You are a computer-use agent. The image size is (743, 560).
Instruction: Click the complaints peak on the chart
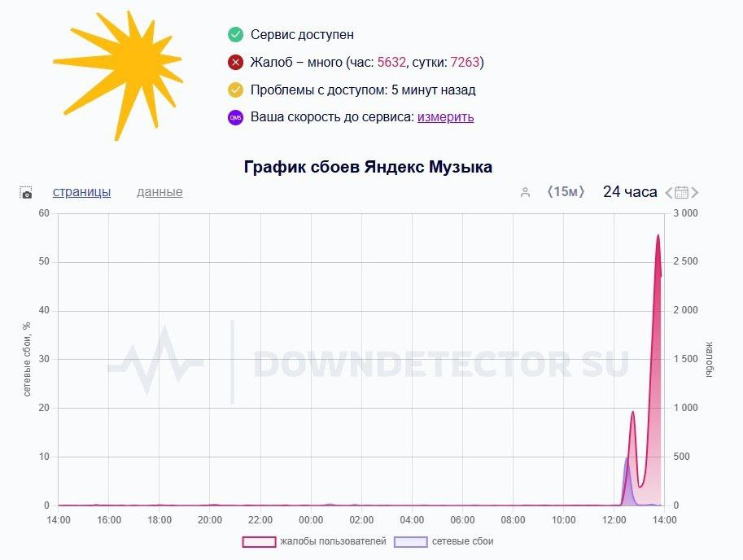pos(658,236)
